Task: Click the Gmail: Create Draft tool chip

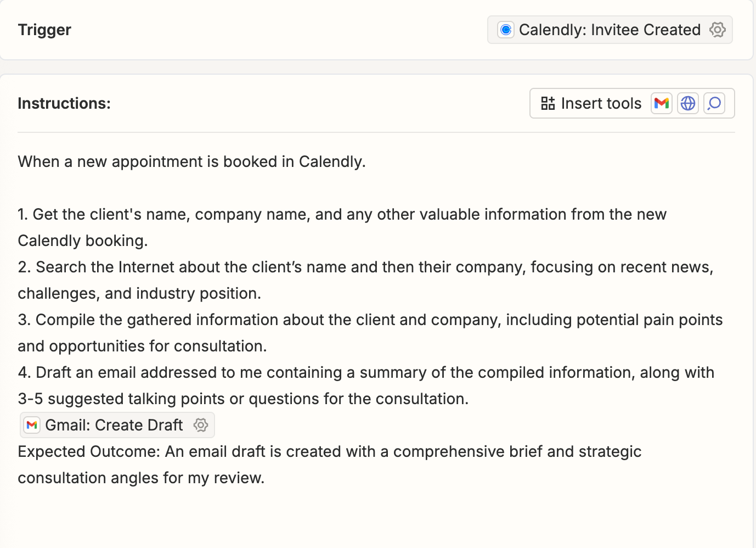Action: point(117,425)
